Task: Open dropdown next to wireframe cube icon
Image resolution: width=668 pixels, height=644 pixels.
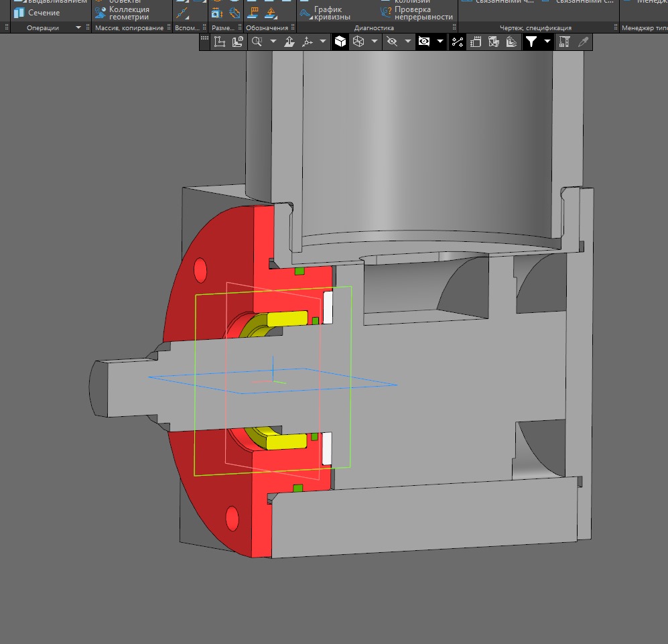Action: [375, 42]
